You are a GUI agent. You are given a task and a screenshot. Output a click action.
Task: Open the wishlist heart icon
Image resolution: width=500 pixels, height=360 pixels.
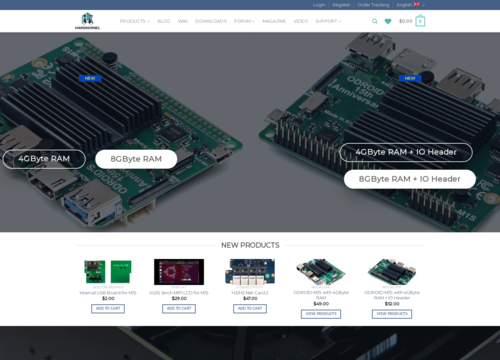pos(388,21)
